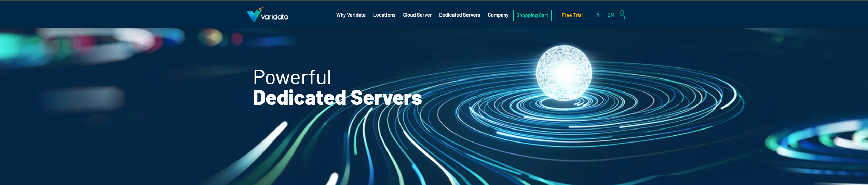Open the user account icon
868x185 pixels.
(x=622, y=15)
